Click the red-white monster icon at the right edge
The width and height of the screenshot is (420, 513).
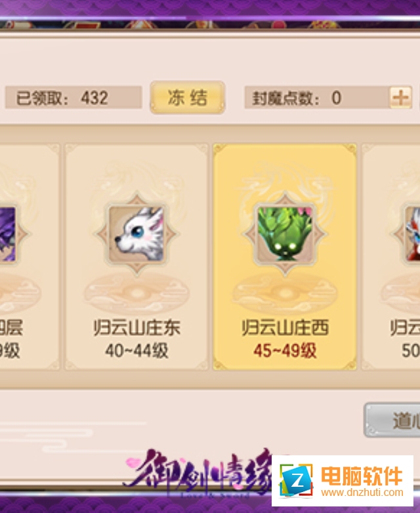pos(413,234)
